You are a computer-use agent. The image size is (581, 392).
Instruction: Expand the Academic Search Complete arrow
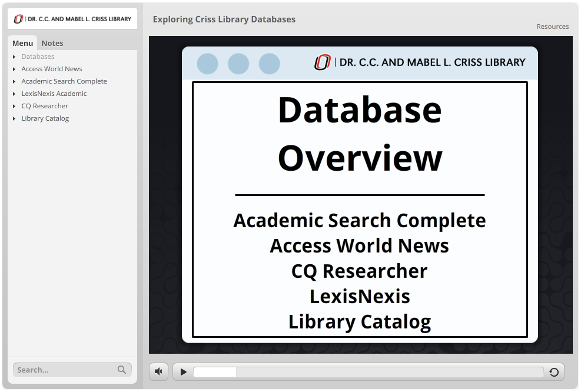[x=14, y=81]
